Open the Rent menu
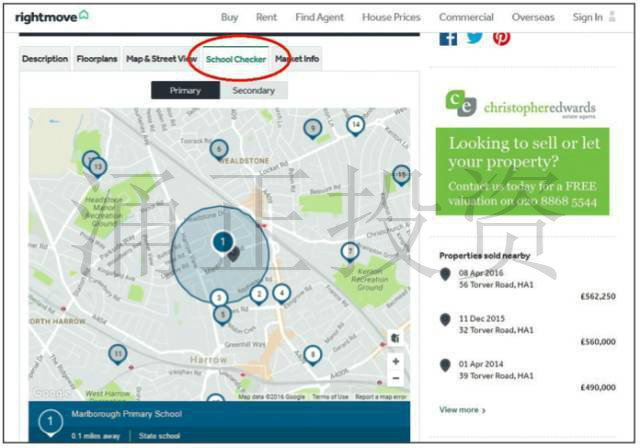640x448 pixels. point(266,18)
